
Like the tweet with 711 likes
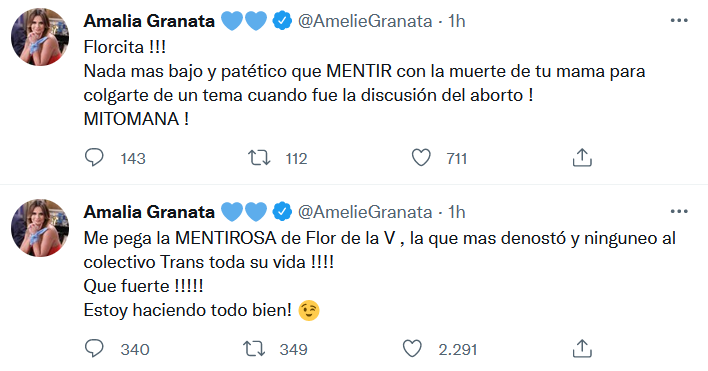421,158
